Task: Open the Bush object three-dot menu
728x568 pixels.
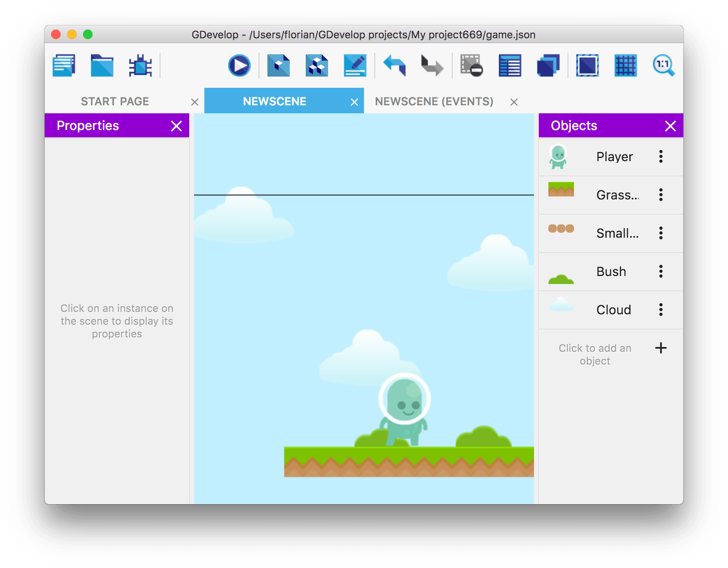Action: pyautogui.click(x=661, y=271)
